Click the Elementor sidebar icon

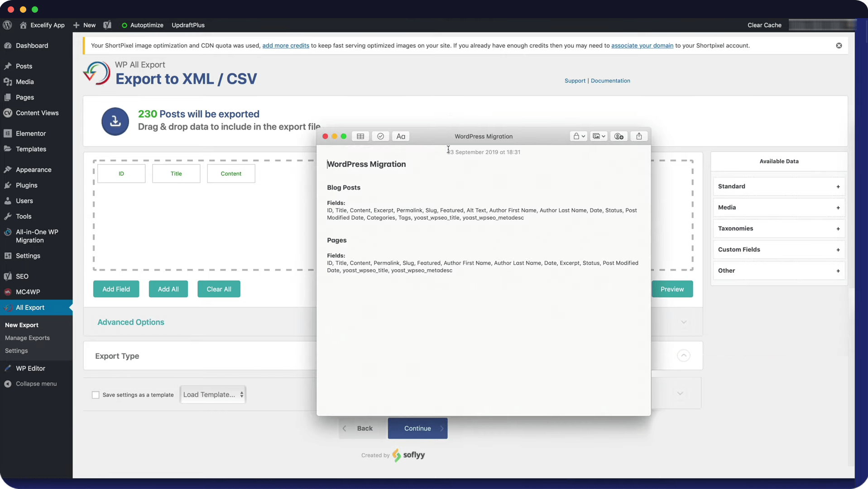point(8,133)
